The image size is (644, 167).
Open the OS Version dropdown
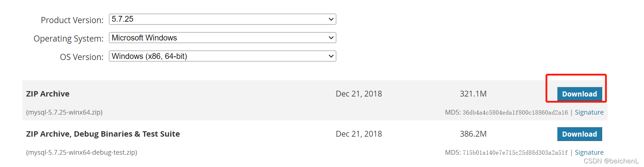(x=222, y=56)
